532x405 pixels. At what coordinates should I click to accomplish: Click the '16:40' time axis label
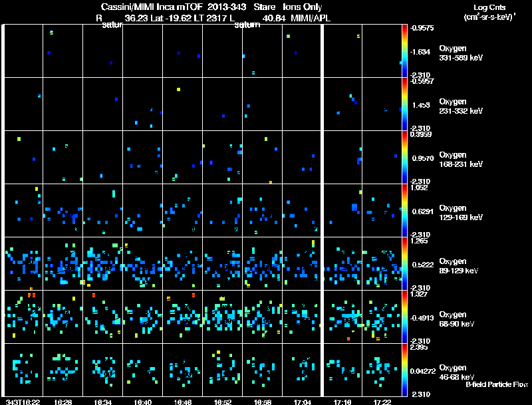[x=143, y=402]
